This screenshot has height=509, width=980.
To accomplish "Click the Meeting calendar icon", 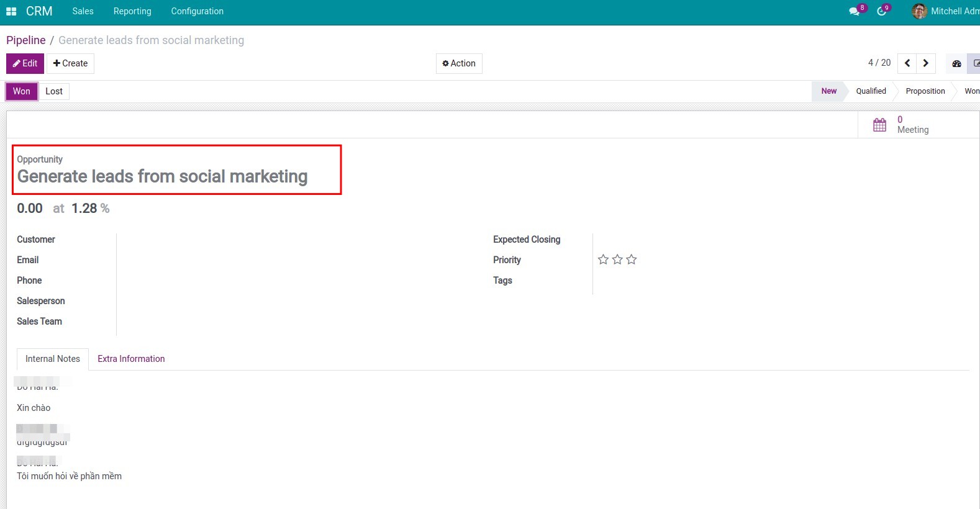I will click(x=879, y=125).
